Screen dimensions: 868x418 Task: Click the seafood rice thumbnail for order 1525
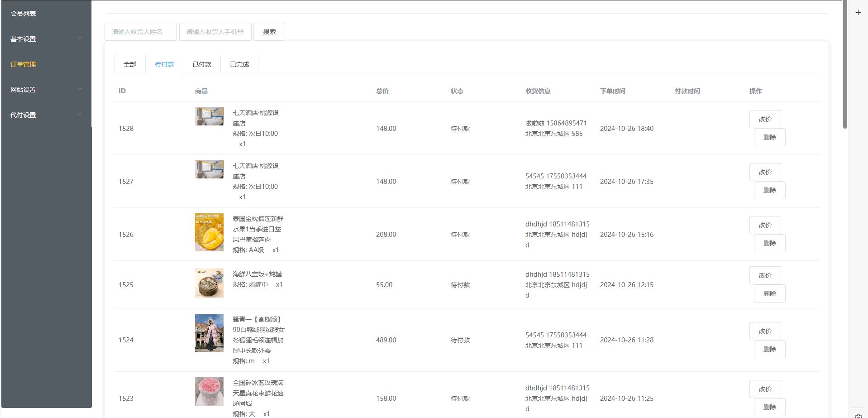(209, 283)
